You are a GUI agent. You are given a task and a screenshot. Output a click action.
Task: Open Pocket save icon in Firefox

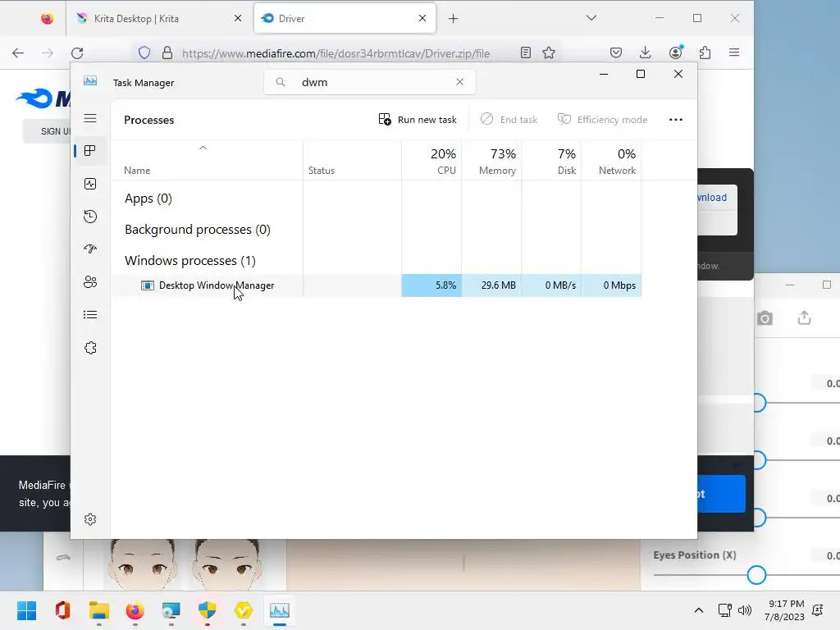click(x=616, y=52)
